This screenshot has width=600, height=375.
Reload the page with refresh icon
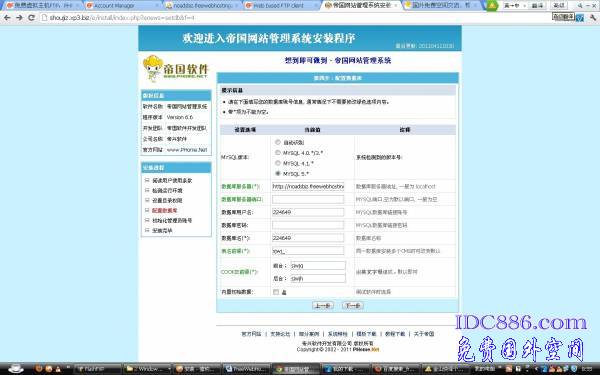pos(31,18)
